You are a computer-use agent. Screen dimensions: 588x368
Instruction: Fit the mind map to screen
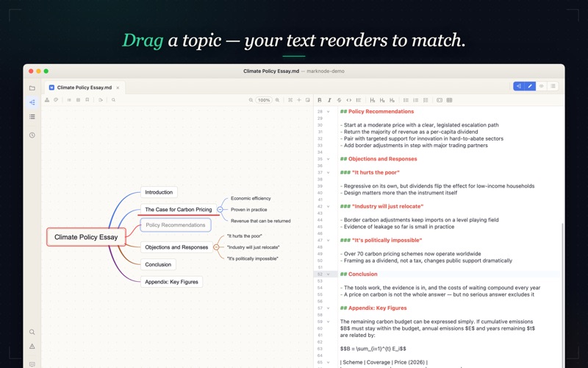click(x=290, y=100)
